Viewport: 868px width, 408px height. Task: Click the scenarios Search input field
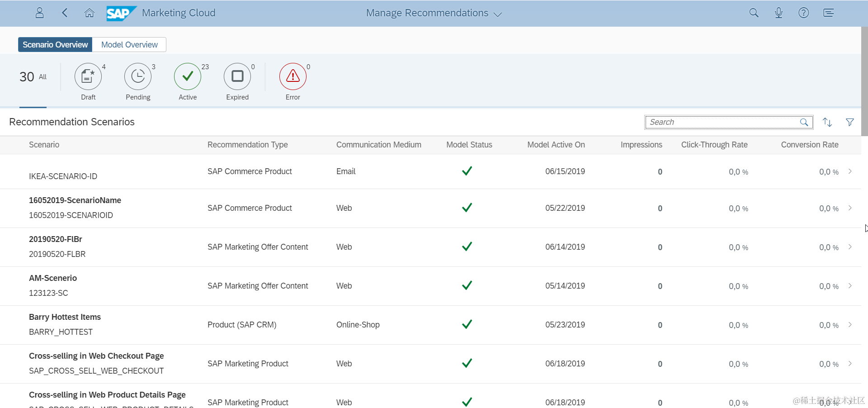[722, 122]
